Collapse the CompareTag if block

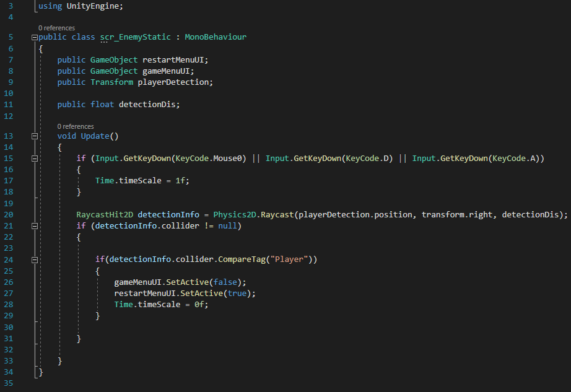[x=34, y=259]
